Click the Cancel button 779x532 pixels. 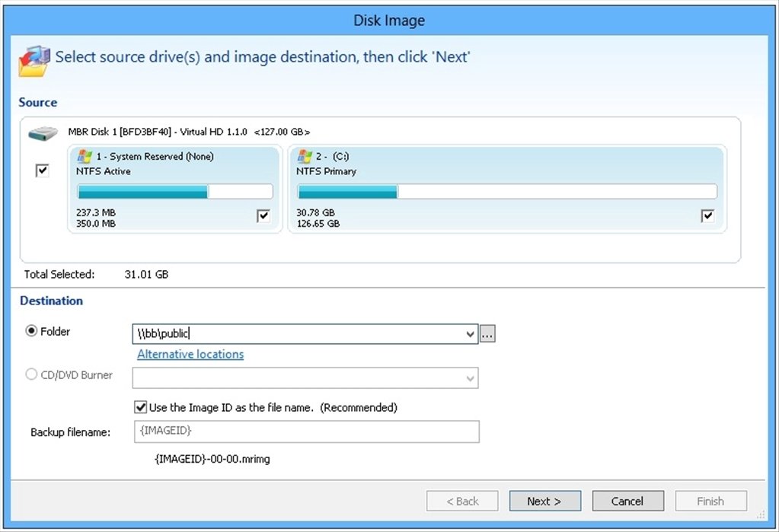(628, 501)
